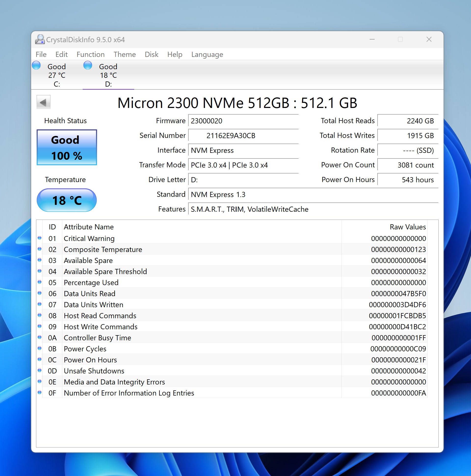Click the Micron 2300 NVMe 512GB title
Screen dimensions: 471x476
(x=237, y=103)
